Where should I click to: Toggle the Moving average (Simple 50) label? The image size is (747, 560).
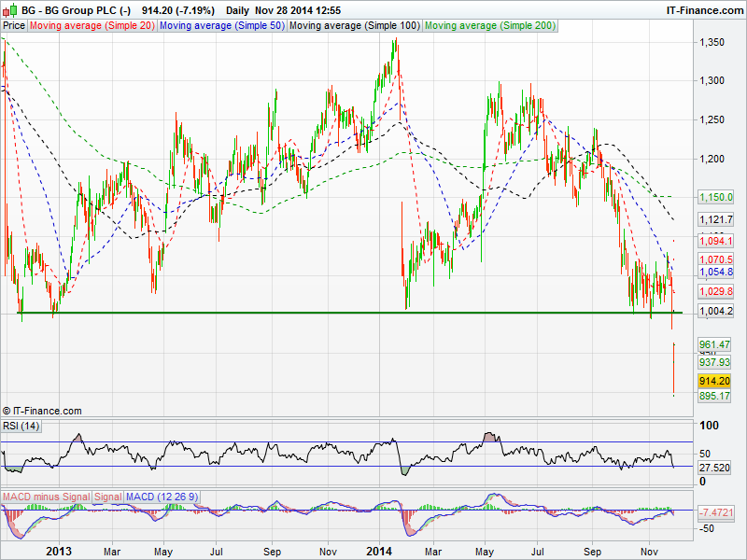click(221, 26)
